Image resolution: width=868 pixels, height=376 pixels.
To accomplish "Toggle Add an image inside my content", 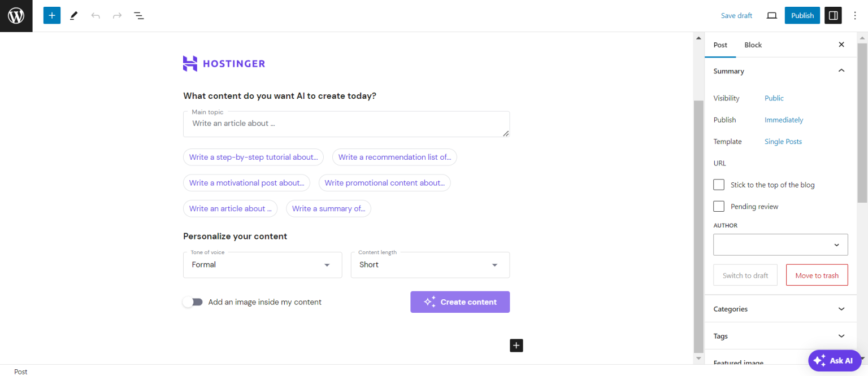I will point(193,302).
